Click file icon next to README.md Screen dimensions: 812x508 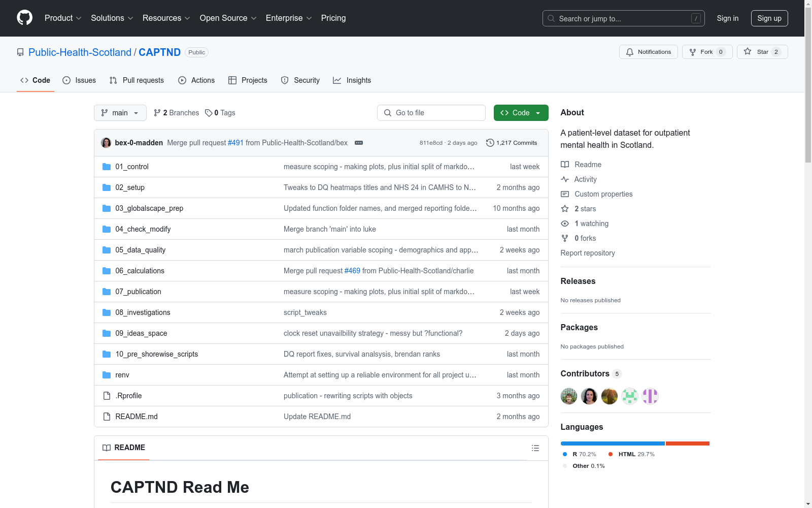tap(107, 417)
